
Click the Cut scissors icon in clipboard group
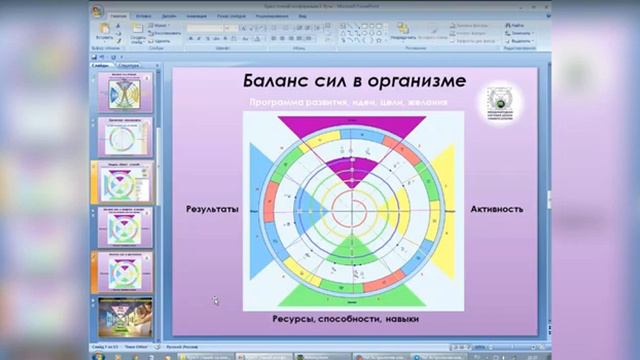(x=119, y=26)
